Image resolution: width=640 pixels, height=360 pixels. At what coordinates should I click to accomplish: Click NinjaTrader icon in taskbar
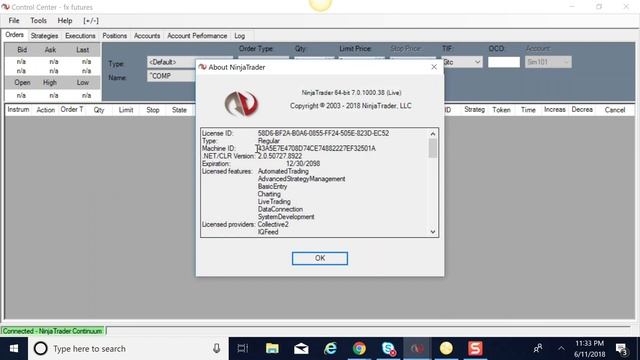417,349
